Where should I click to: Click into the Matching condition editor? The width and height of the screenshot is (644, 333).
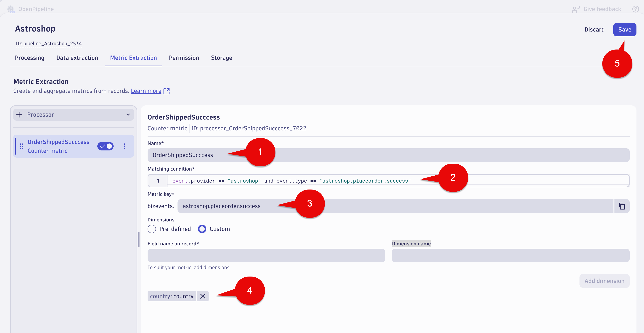(388, 181)
